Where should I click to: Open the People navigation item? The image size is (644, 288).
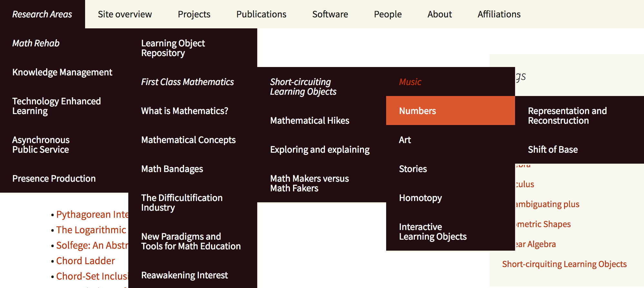388,14
